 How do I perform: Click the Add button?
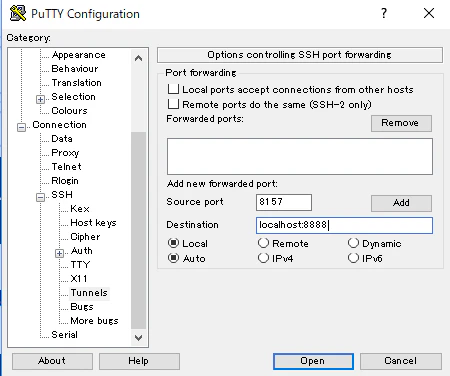click(x=401, y=203)
